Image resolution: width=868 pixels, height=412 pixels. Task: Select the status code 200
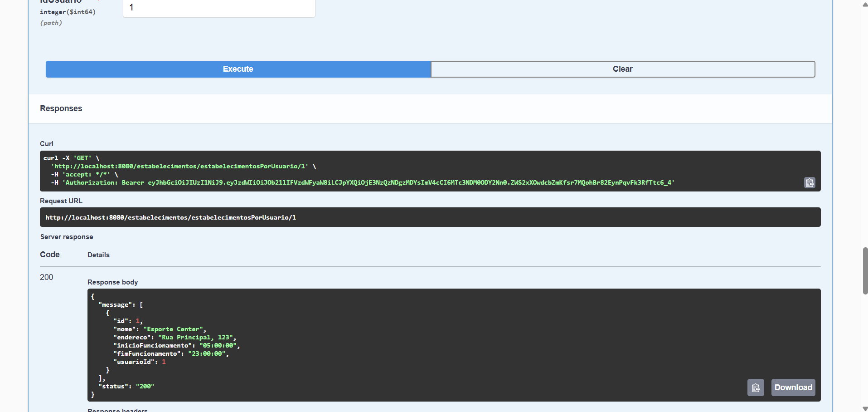pos(46,277)
